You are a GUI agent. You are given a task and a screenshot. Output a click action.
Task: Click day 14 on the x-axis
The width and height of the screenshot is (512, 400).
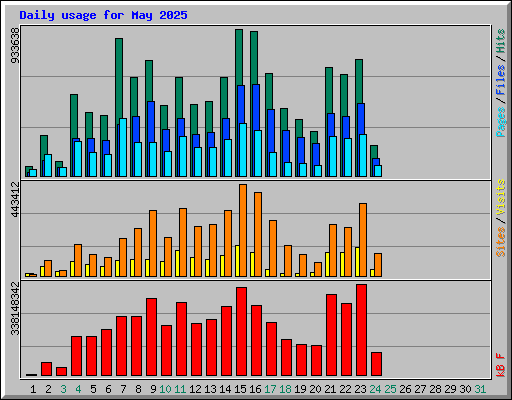225,389
